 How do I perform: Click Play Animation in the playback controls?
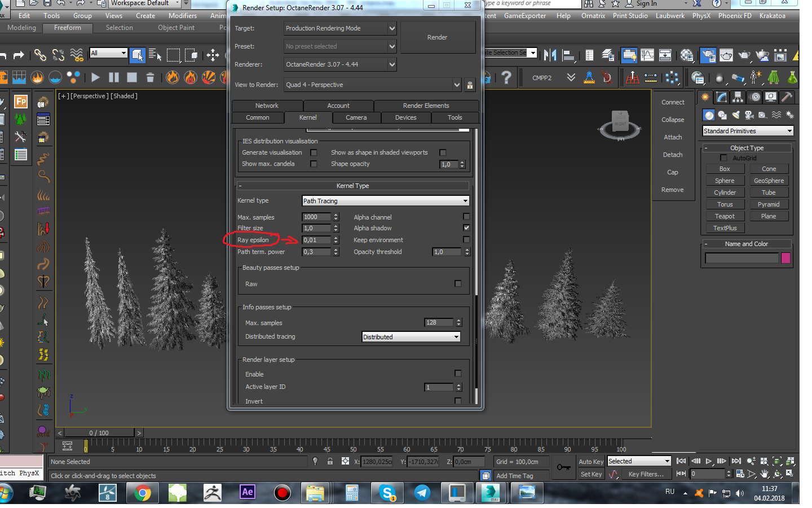(709, 461)
